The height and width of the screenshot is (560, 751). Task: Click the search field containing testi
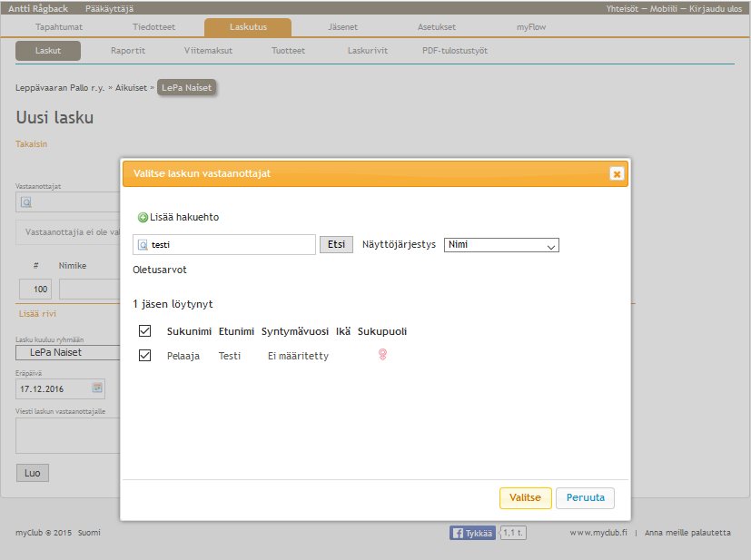tap(224, 244)
